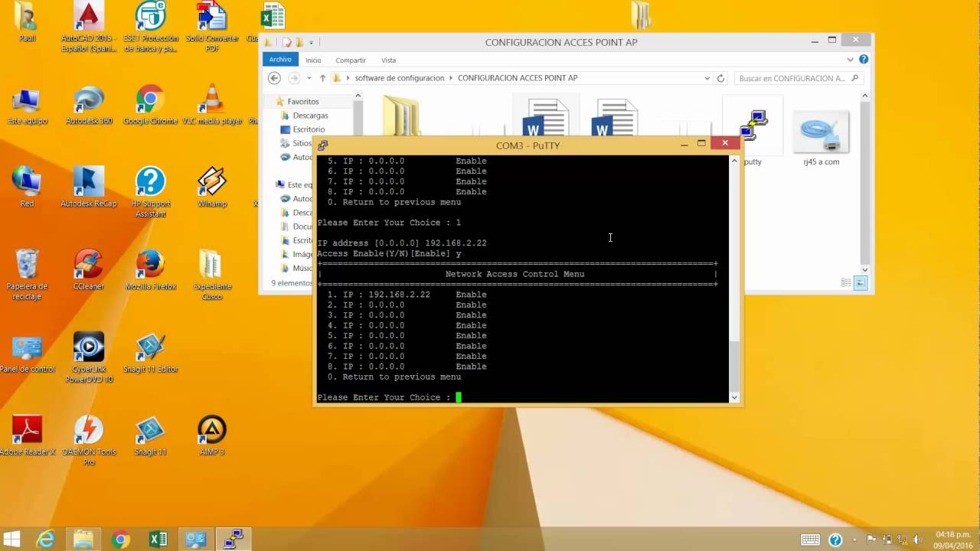The width and height of the screenshot is (980, 551).
Task: Select the Adobe Reader X desktop icon
Action: (x=28, y=436)
